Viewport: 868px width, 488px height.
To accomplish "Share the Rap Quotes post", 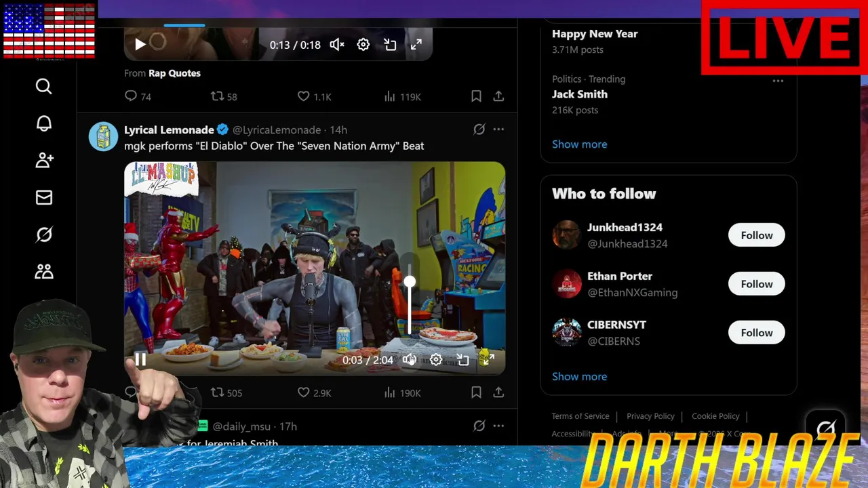I will point(498,97).
